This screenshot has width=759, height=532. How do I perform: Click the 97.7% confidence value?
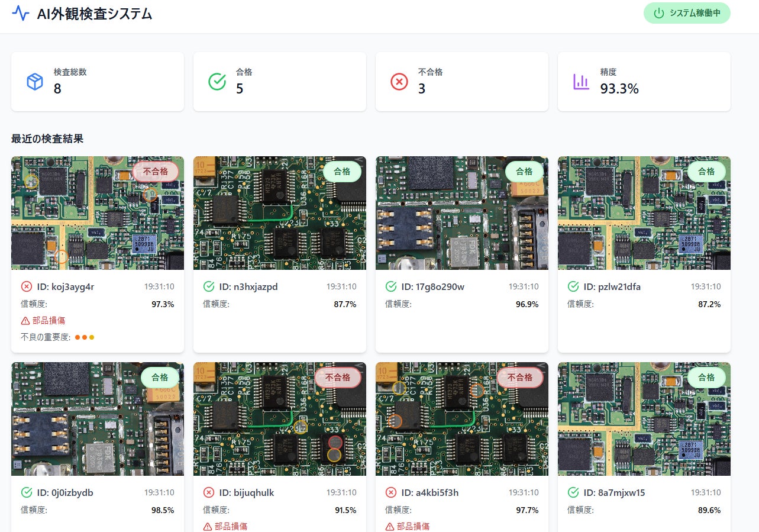tap(528, 510)
